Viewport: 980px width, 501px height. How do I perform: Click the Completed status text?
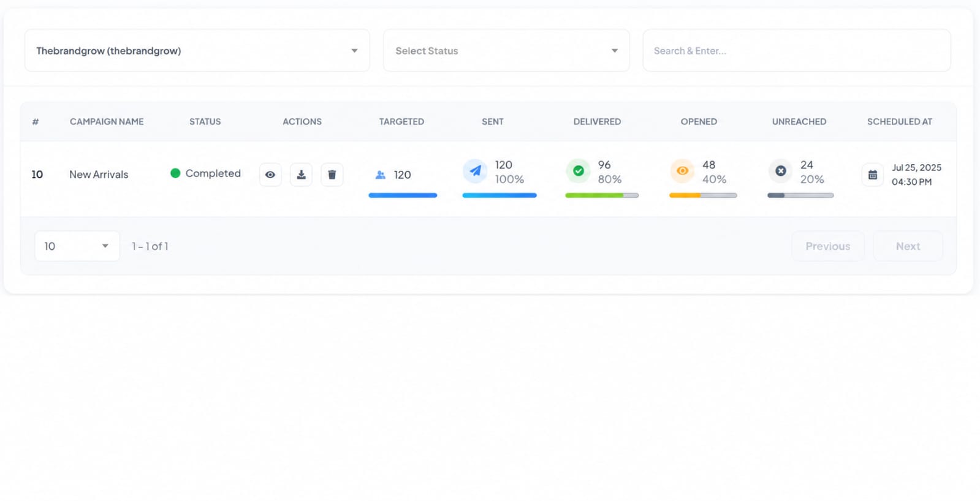pyautogui.click(x=213, y=173)
